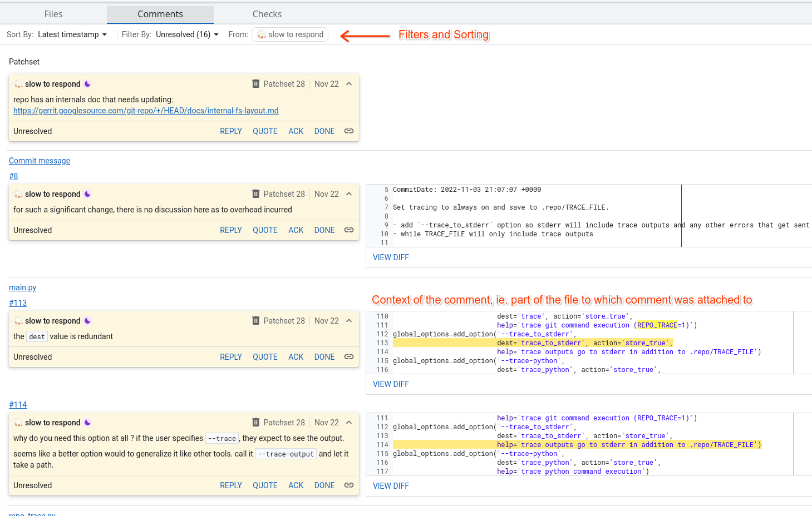Open the main.py file link
This screenshot has width=812, height=516.
(x=22, y=287)
